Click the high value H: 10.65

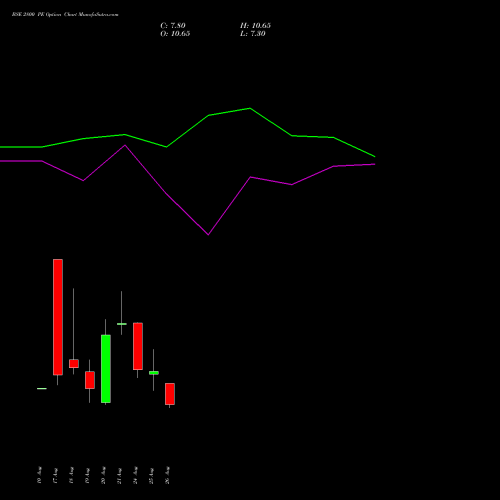255,26
